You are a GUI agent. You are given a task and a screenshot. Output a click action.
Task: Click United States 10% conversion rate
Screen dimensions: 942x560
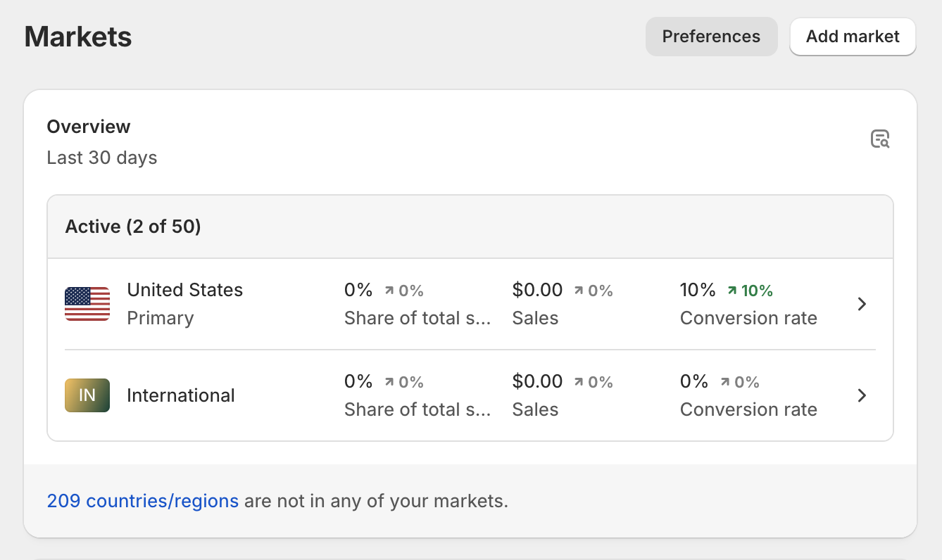(x=698, y=290)
